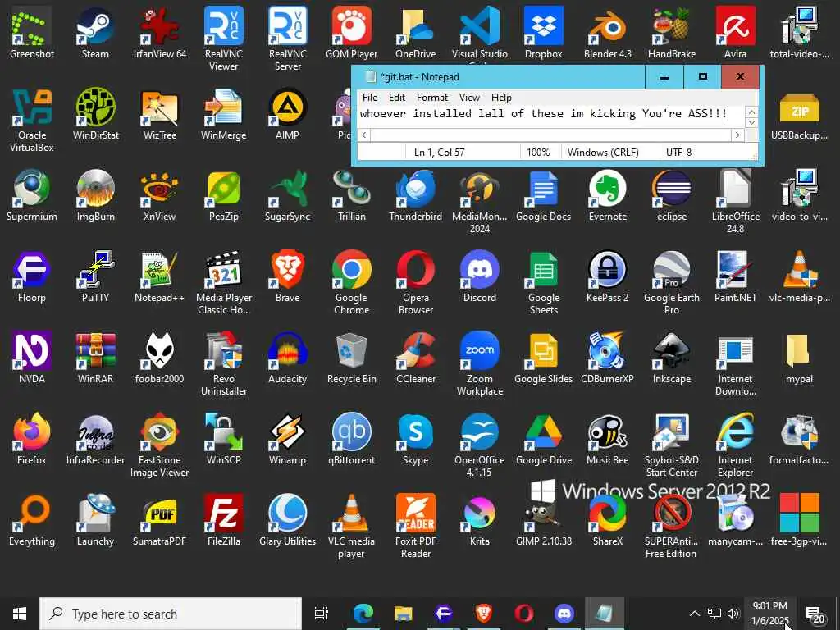840x630 pixels.
Task: Select the Oracle VirtualBox icon
Action: pyautogui.click(x=32, y=120)
